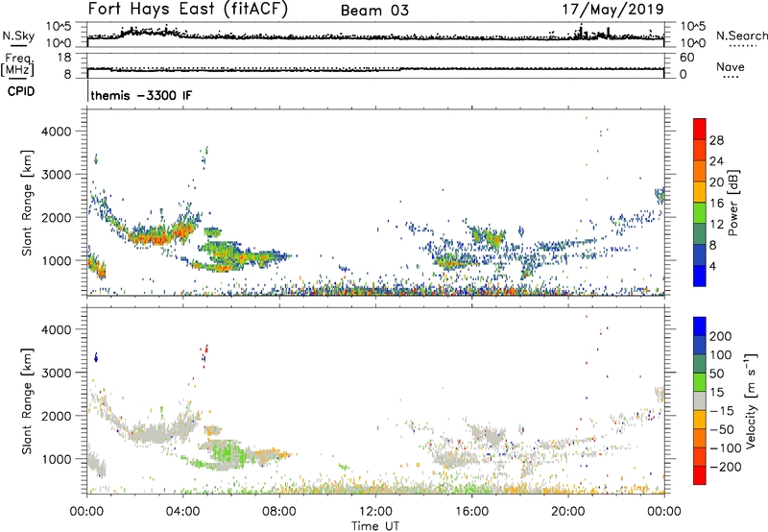
Task: Click the 'N.Sky' axis label
Action: [18, 36]
